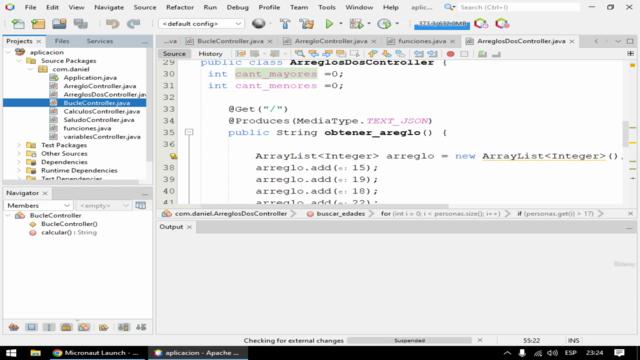Viewport: 640px width, 360px height.
Task: Toggle Sort by Name in Navigator
Action: pos(124,327)
